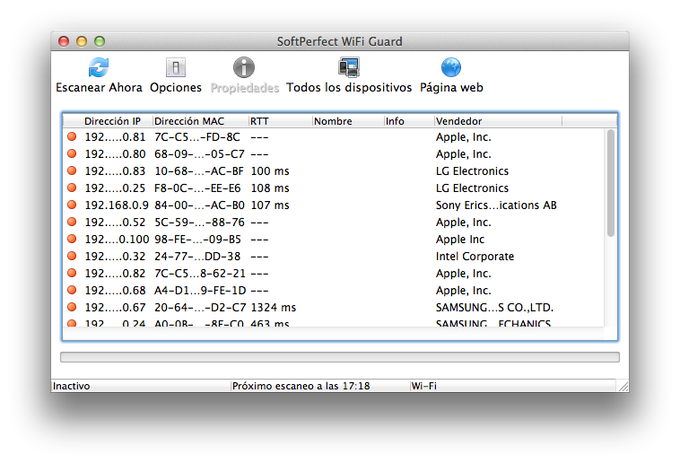Viewport: 680px width, 463px height.
Task: Click status dot for Intel Corporate row
Action: (72, 256)
